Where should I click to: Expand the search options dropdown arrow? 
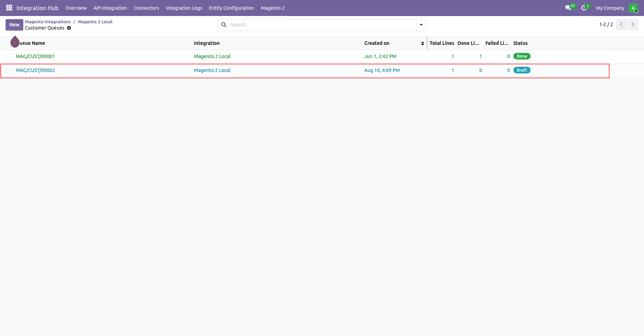[421, 25]
